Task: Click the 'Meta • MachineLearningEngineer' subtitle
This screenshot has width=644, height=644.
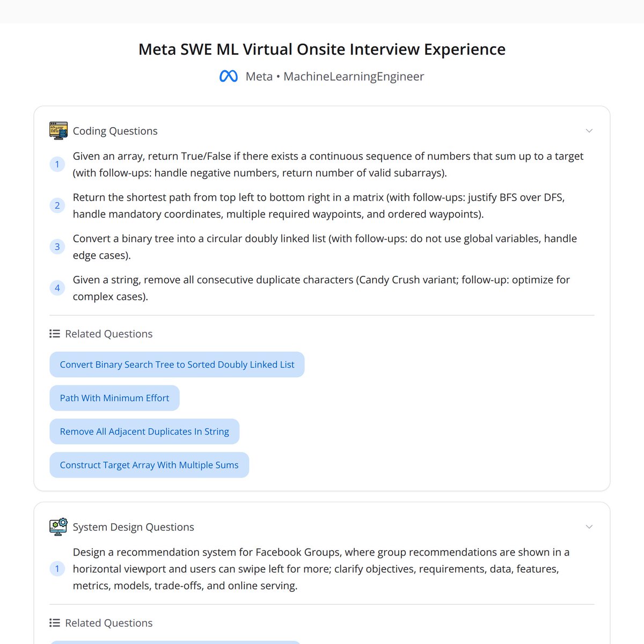Action: point(335,77)
